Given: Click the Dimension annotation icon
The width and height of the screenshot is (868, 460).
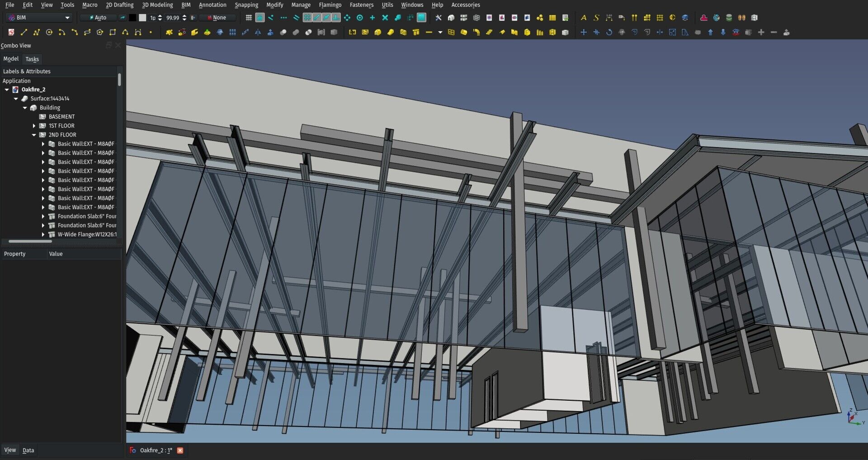Looking at the screenshot, I should pyautogui.click(x=609, y=18).
